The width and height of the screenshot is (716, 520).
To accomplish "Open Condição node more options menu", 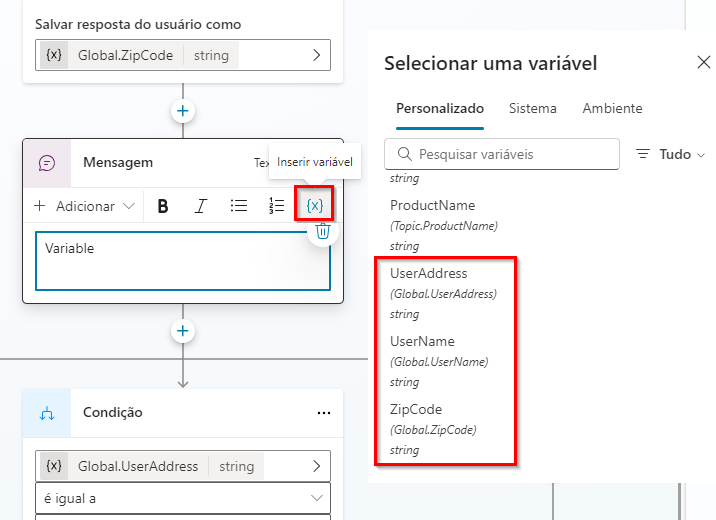I will pos(323,413).
